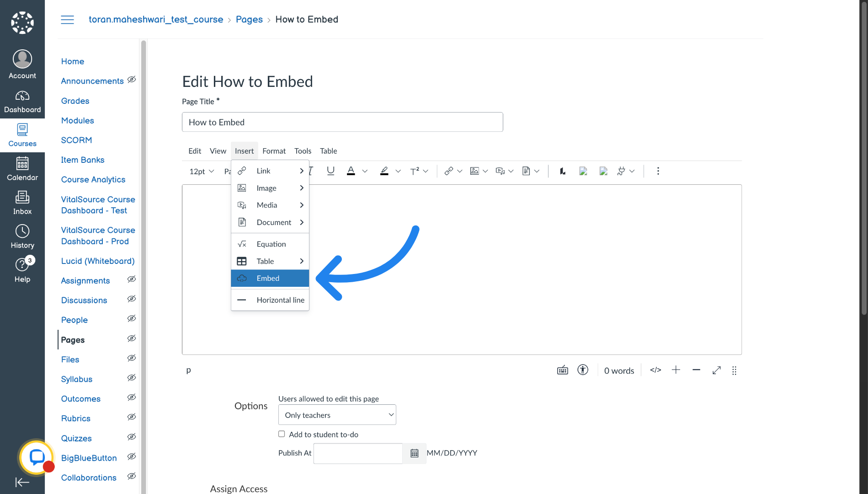Viewport: 868px width, 494px height.
Task: Click the toolbar image icon
Action: 474,171
